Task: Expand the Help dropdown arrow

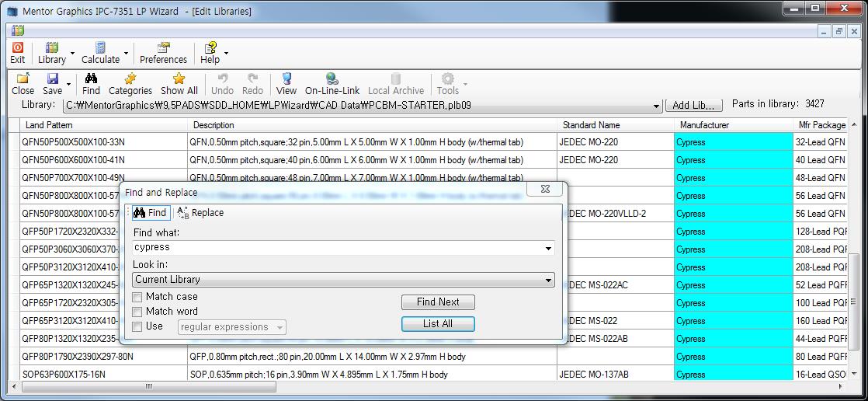Action: click(x=226, y=54)
